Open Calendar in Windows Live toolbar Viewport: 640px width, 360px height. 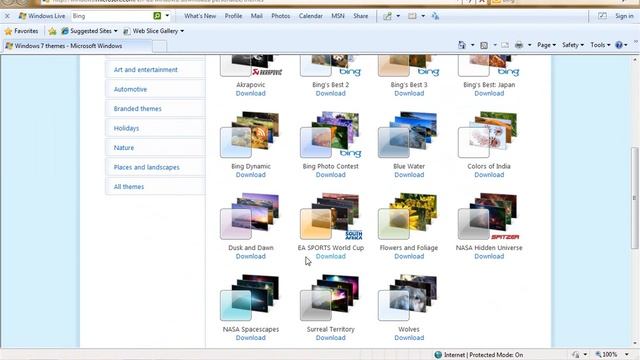311,16
